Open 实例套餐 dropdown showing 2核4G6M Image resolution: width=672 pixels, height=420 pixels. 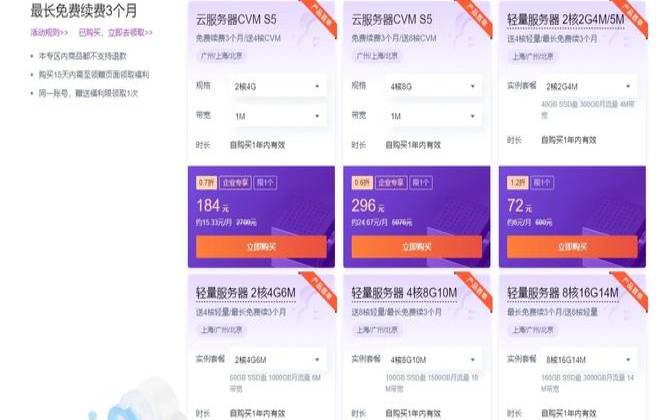coord(279,358)
